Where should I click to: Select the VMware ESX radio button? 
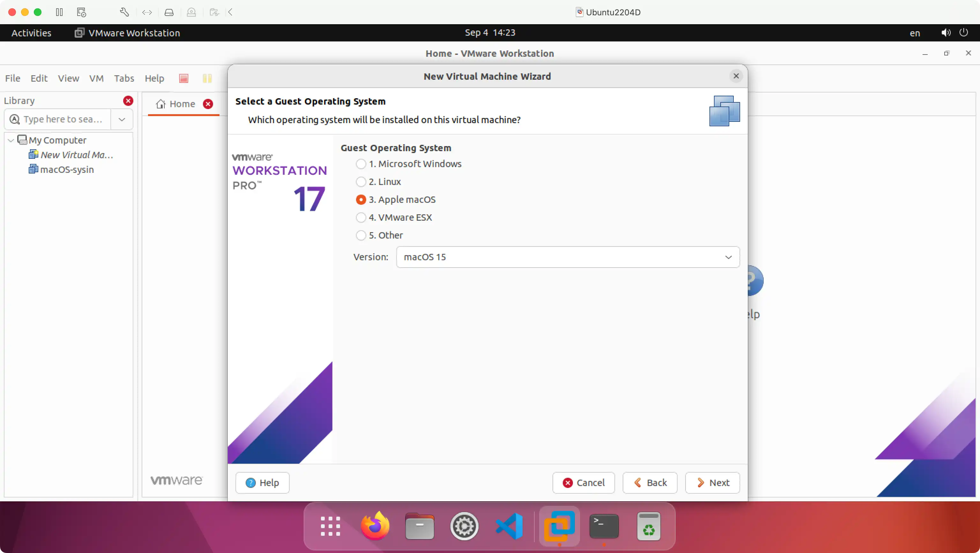361,217
